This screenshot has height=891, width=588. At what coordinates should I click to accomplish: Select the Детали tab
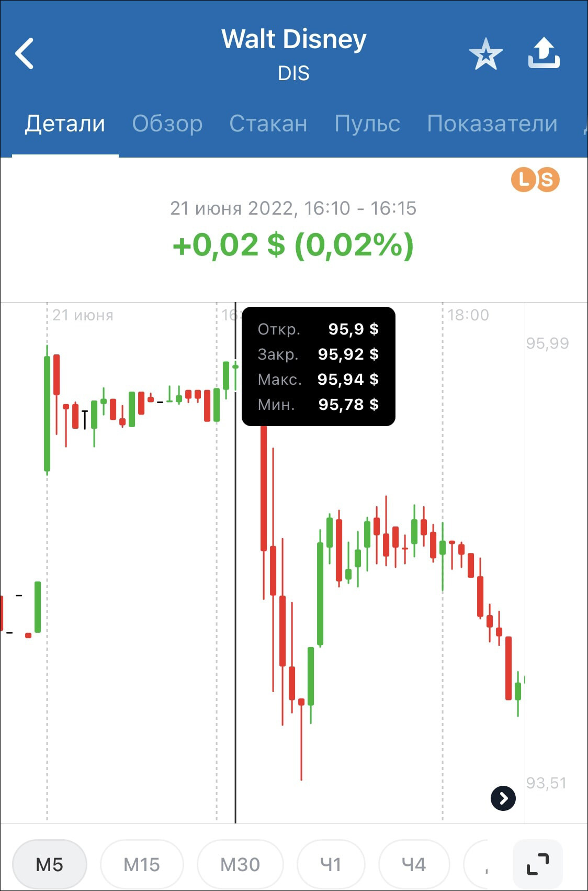point(65,124)
